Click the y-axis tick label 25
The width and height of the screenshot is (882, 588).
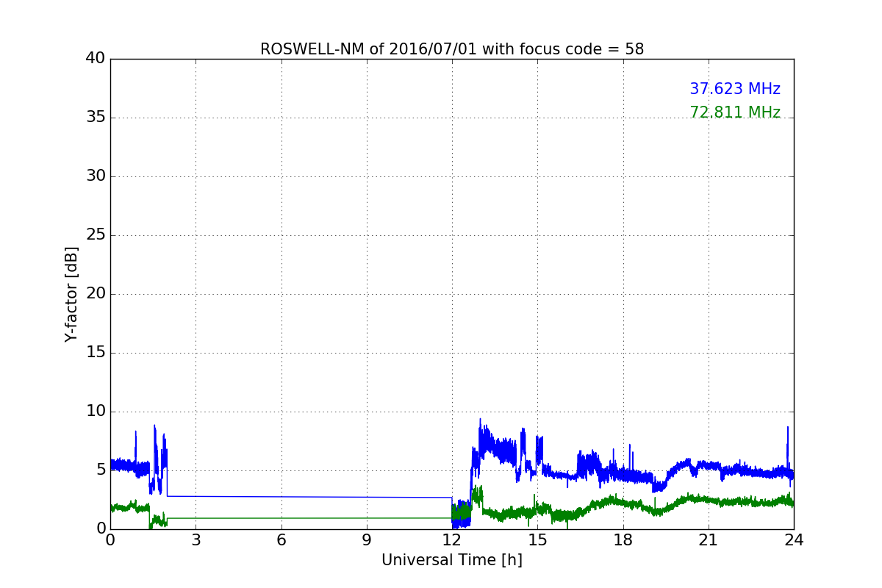[96, 235]
